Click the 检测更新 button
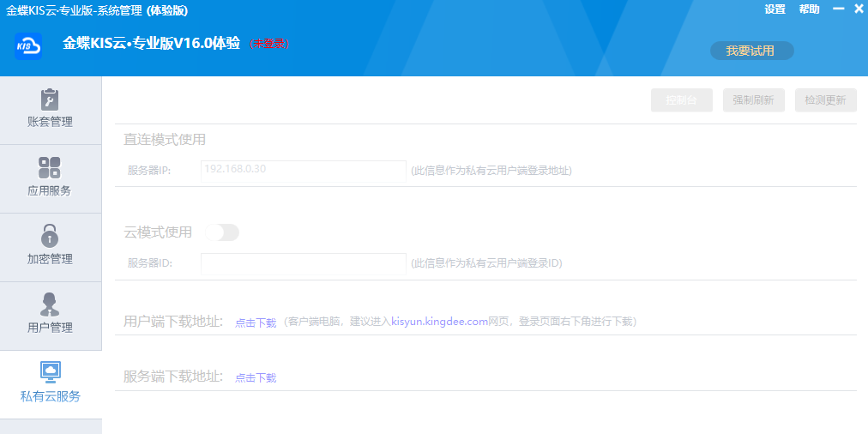 [x=825, y=100]
